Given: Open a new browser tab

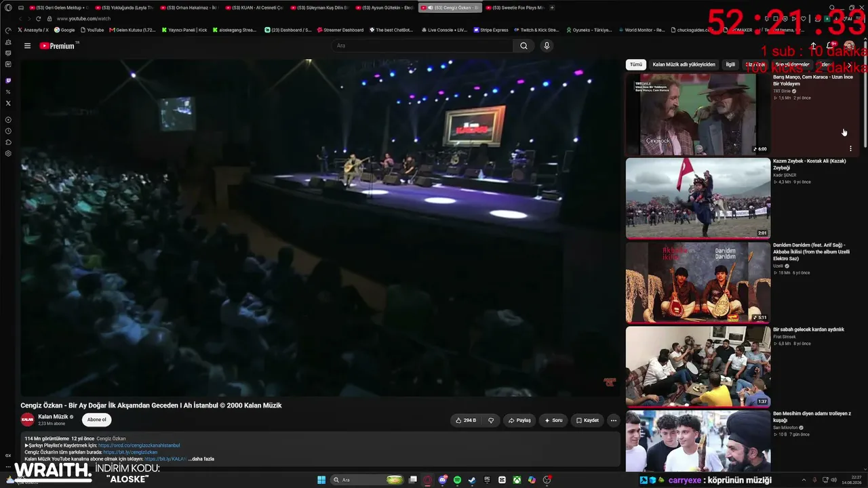Looking at the screenshot, I should tap(552, 7).
